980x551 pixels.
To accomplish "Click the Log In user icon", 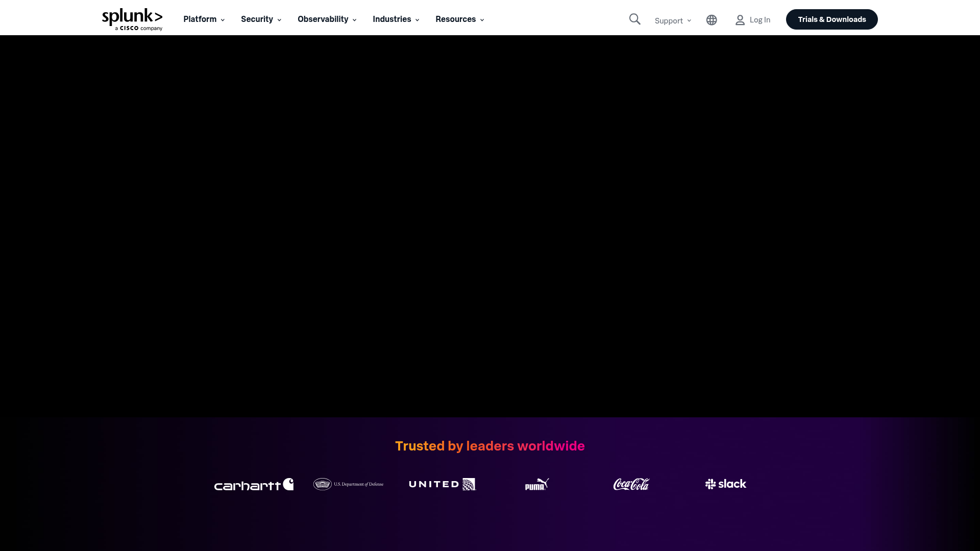I will coord(740,20).
